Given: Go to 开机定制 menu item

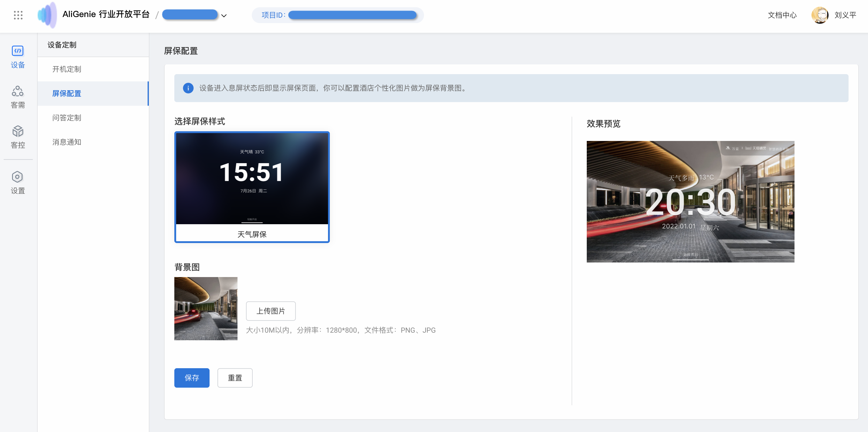Looking at the screenshot, I should click(x=93, y=69).
